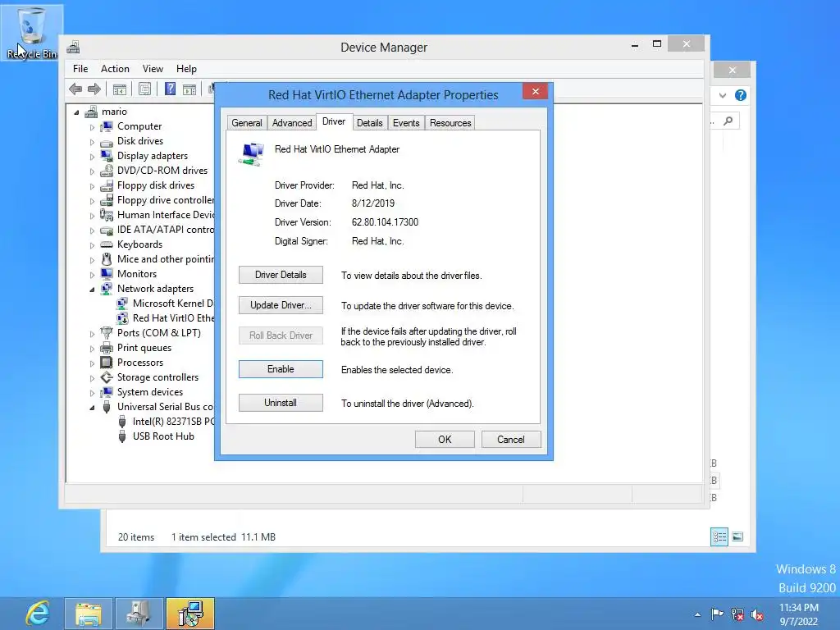
Task: Select the Print queues printer icon
Action: [x=107, y=348]
